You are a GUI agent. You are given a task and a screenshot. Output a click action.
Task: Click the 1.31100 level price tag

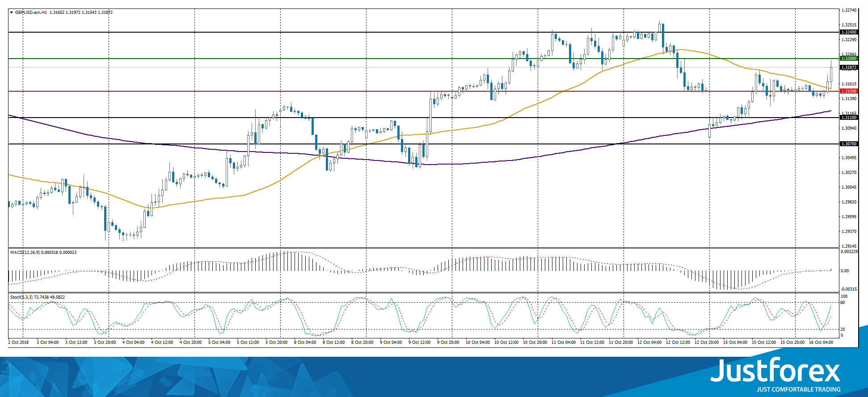(x=849, y=118)
